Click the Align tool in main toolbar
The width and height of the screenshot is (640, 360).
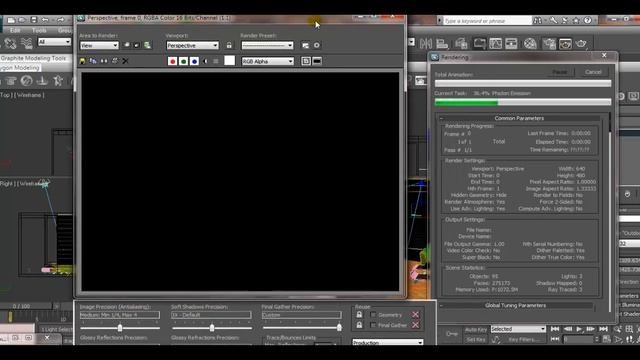pyautogui.click(x=442, y=43)
